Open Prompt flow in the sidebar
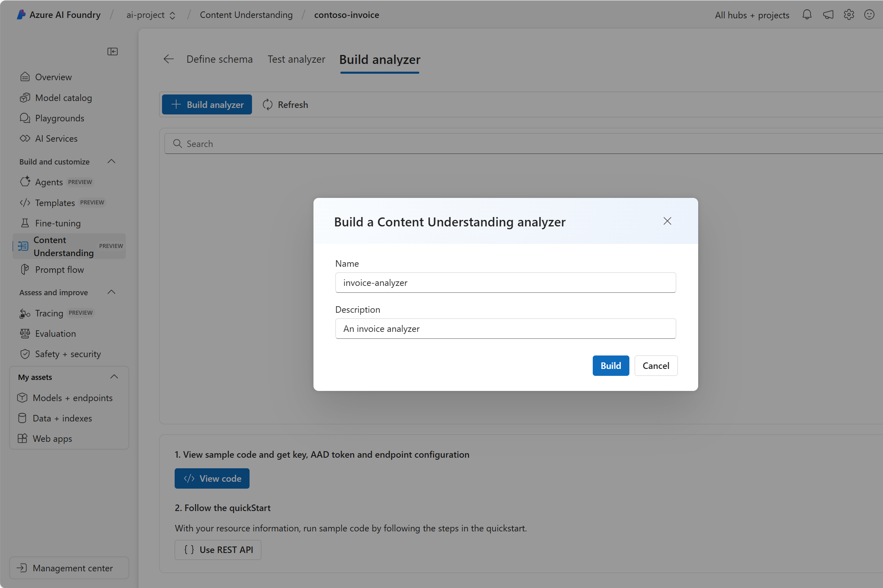 (x=59, y=269)
